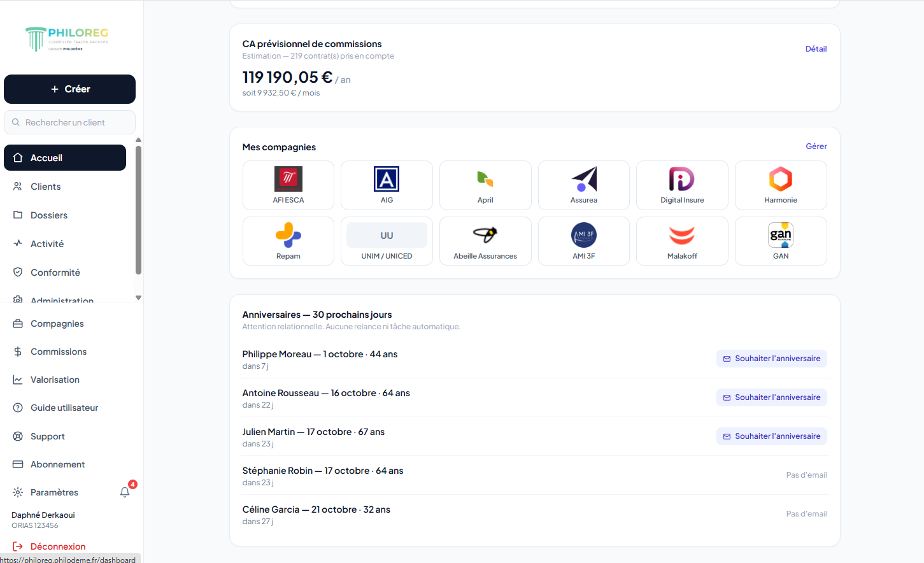
Task: Click the Créer button
Action: pyautogui.click(x=69, y=89)
